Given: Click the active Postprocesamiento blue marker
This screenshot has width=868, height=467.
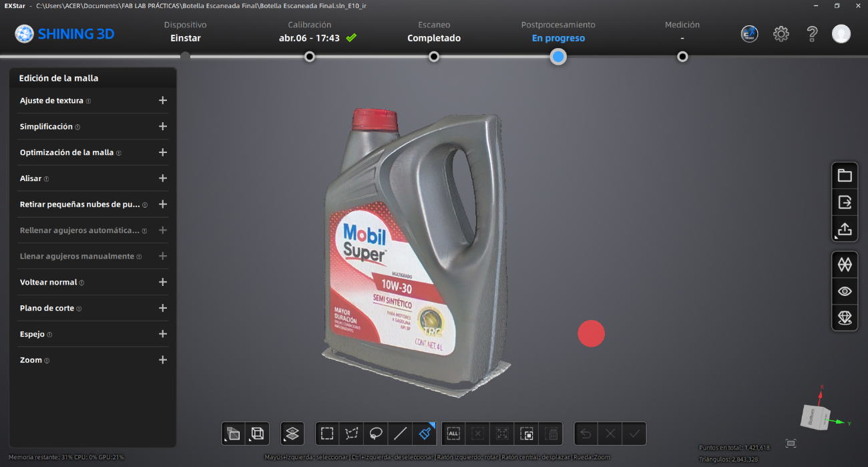Looking at the screenshot, I should click(558, 57).
